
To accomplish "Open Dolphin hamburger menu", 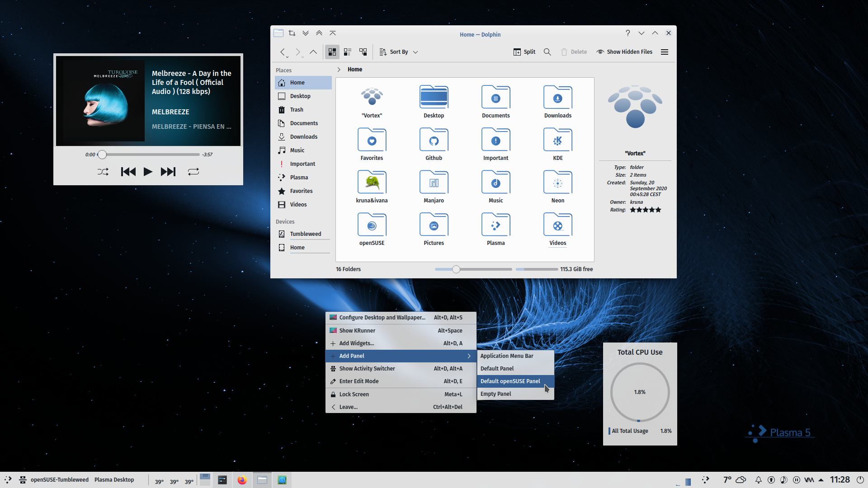I will (665, 52).
